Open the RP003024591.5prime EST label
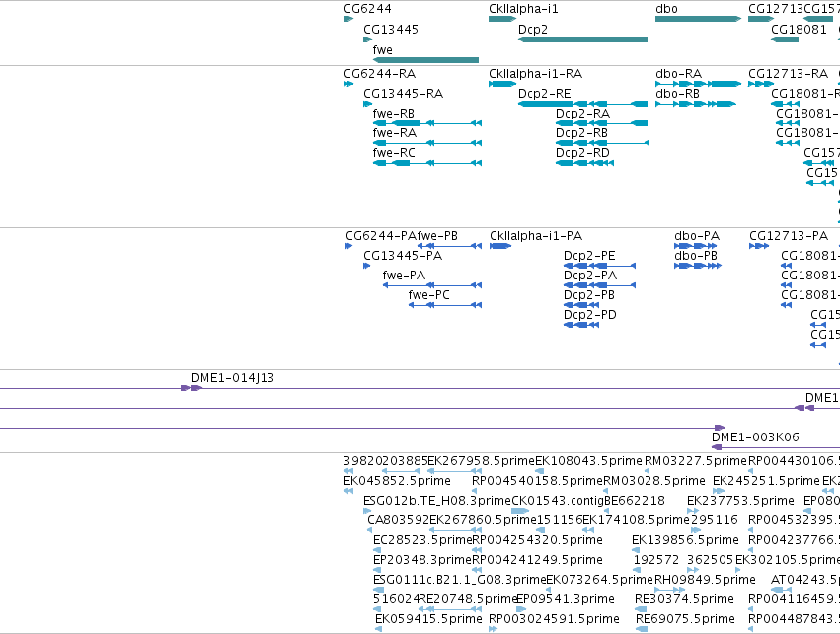The height and width of the screenshot is (634, 840). tap(554, 620)
